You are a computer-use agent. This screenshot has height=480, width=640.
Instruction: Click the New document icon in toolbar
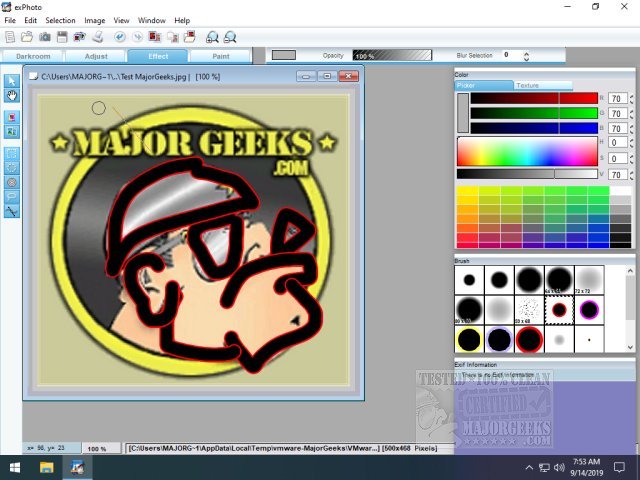pyautogui.click(x=10, y=37)
